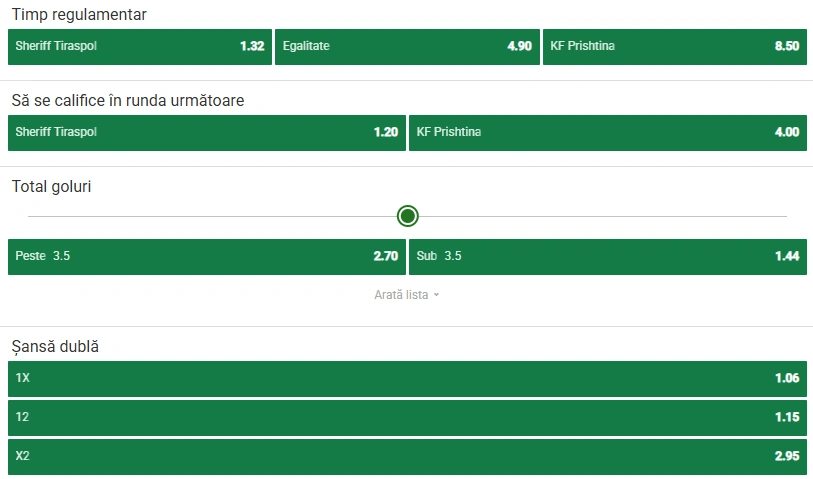Click the Timp regulamentar heading
This screenshot has width=813, height=479.
[x=79, y=15]
